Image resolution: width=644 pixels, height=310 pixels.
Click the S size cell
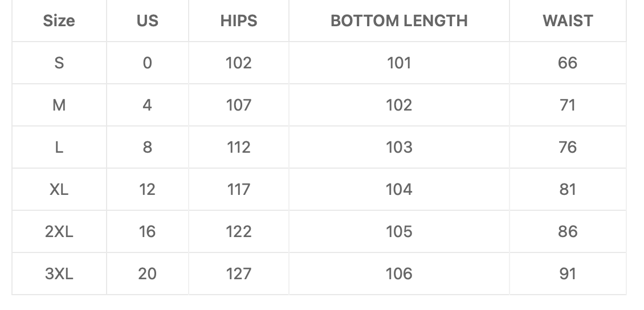coord(59,63)
